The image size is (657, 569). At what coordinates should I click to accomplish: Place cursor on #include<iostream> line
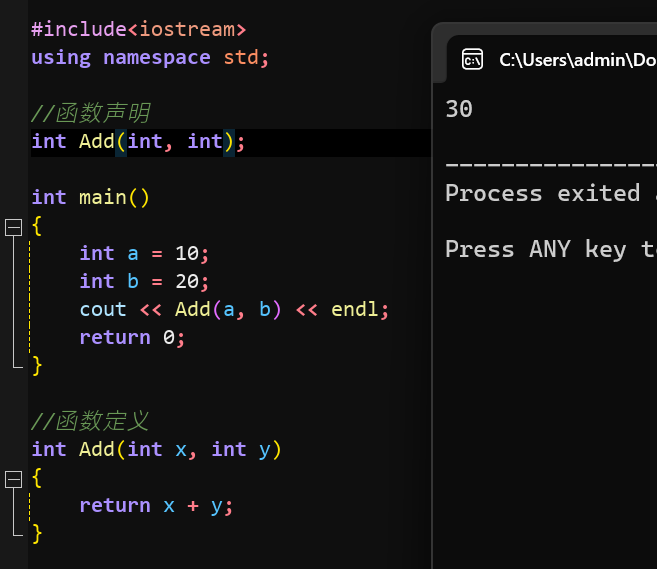point(138,29)
